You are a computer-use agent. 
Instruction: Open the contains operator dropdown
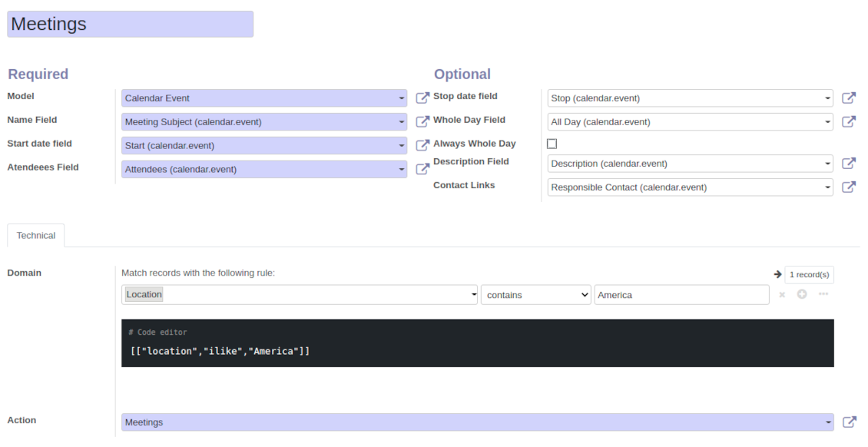pos(535,295)
